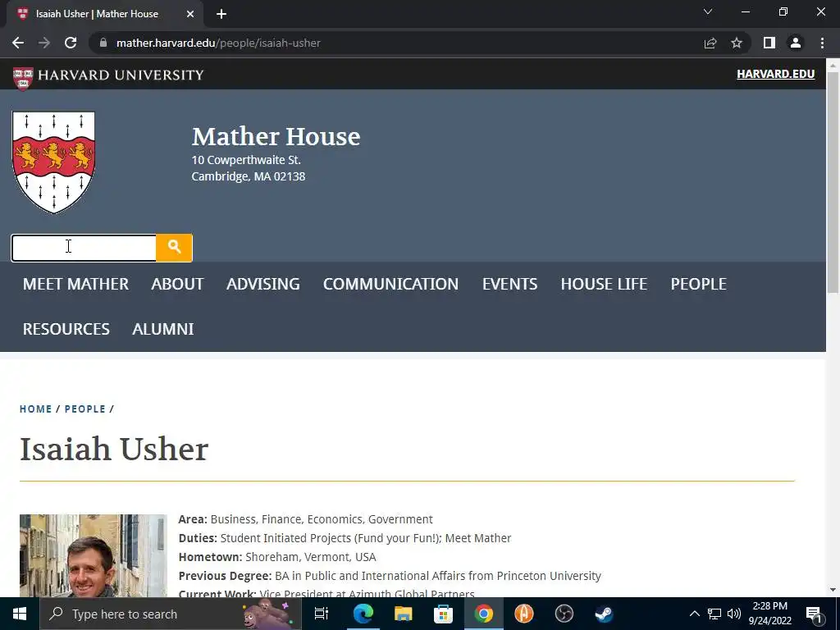Open the tab search chevron
The image size is (840, 630).
[708, 11]
